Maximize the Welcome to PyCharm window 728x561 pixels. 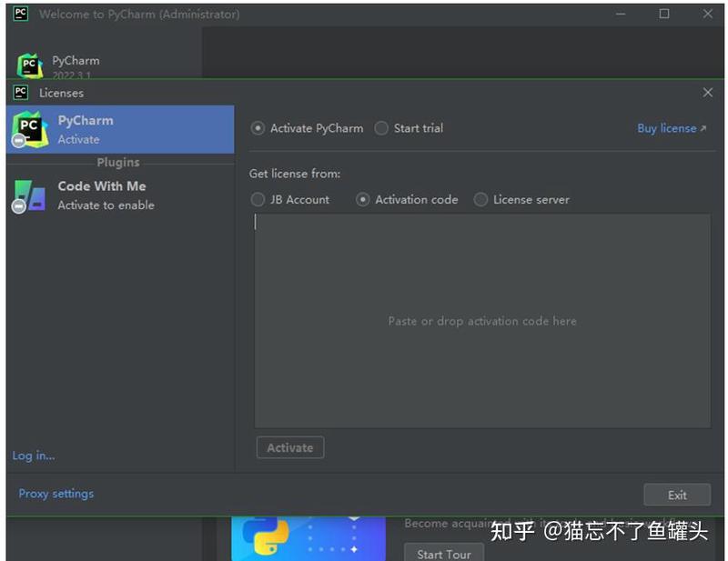[x=664, y=14]
